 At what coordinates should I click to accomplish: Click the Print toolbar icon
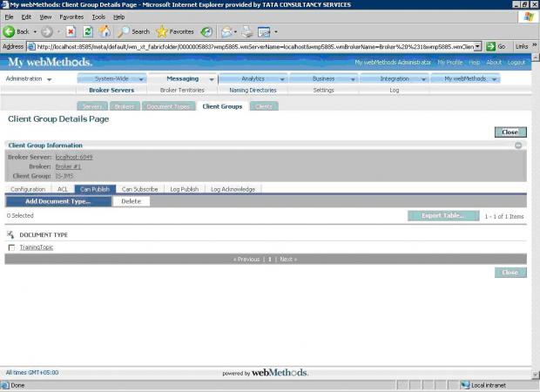(247, 31)
